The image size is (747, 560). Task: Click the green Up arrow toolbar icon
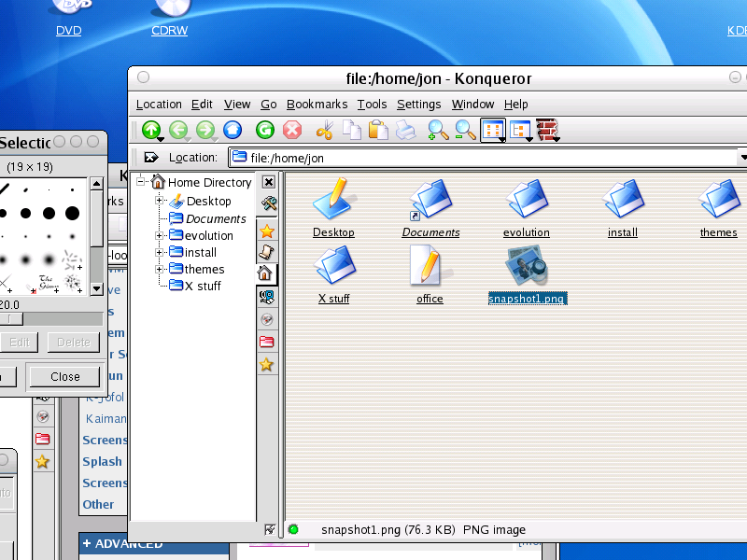pyautogui.click(x=151, y=130)
